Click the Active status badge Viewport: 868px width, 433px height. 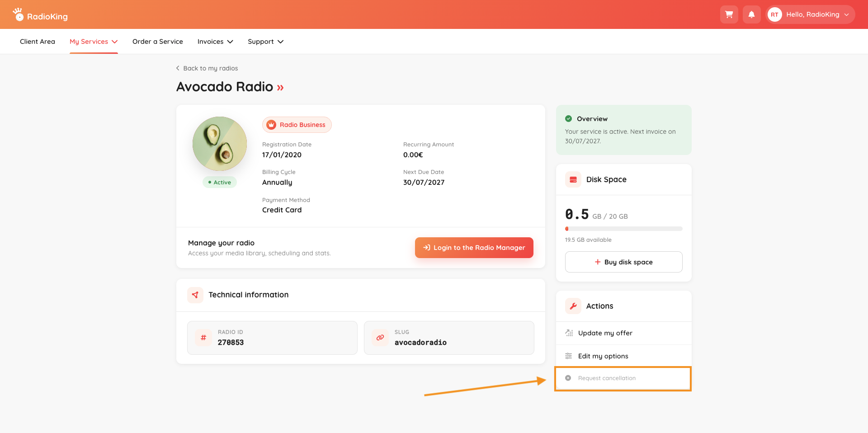coord(220,182)
